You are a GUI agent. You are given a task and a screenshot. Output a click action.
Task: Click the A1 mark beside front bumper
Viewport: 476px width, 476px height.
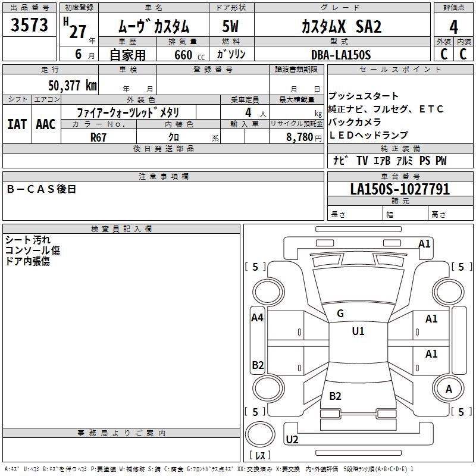point(424,243)
